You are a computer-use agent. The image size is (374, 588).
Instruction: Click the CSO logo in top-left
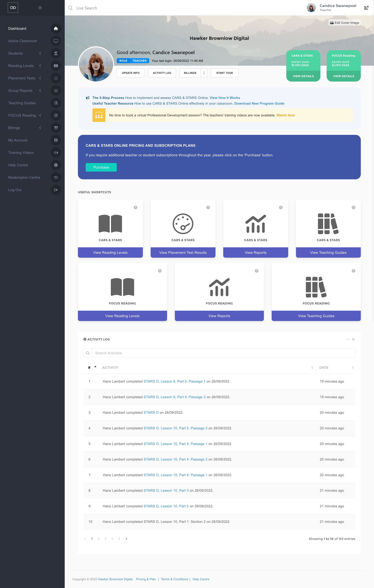click(13, 8)
